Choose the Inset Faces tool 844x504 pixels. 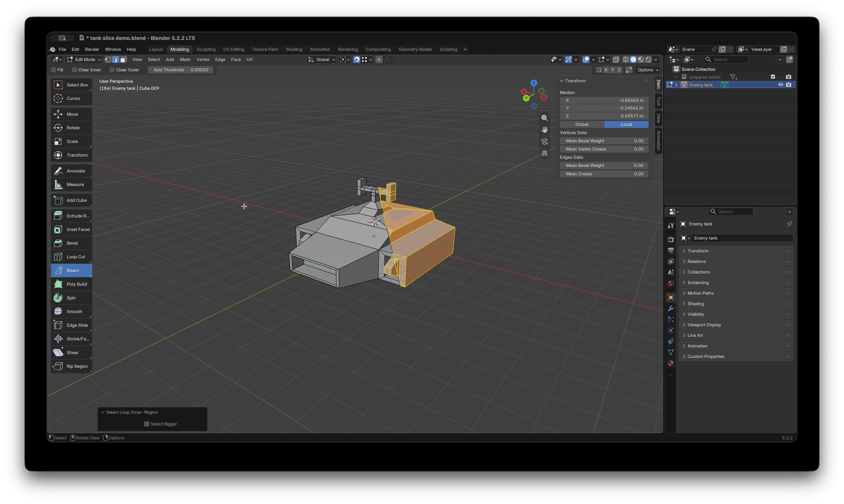tap(71, 229)
